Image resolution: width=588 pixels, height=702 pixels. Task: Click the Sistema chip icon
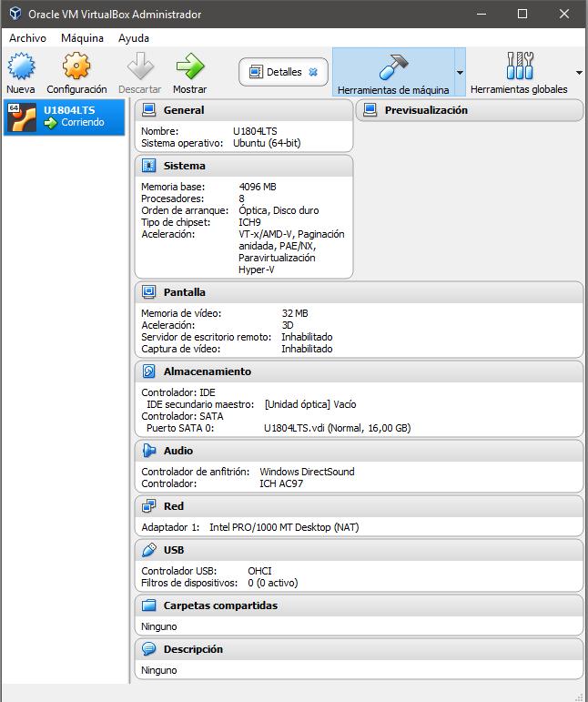[x=148, y=165]
